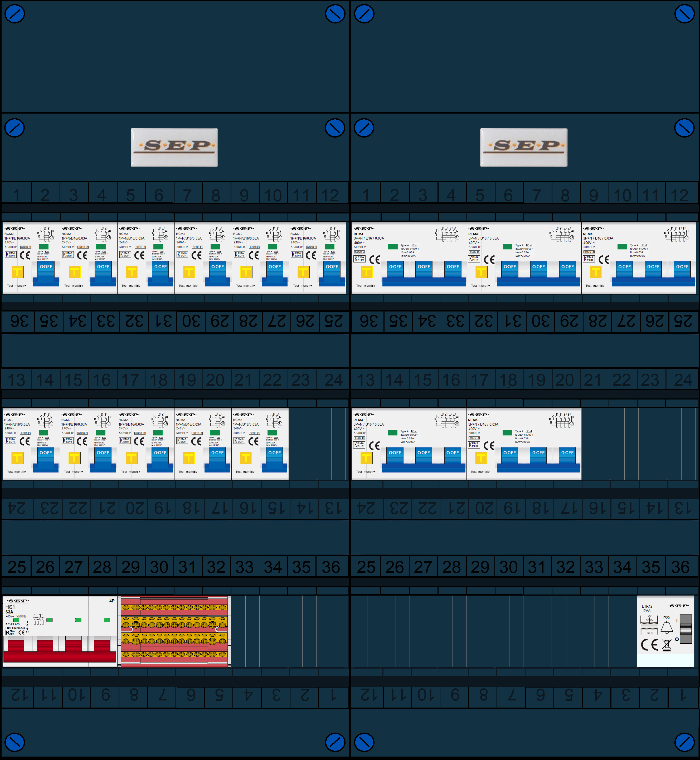The height and width of the screenshot is (760, 700).
Task: Click the CE mark on the BTR12 transformer
Action: click(650, 645)
